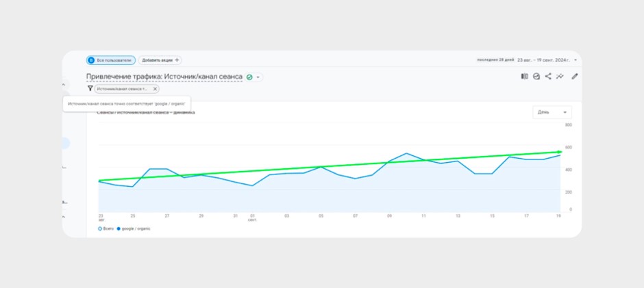Share this traffic acquisition report

click(x=548, y=77)
